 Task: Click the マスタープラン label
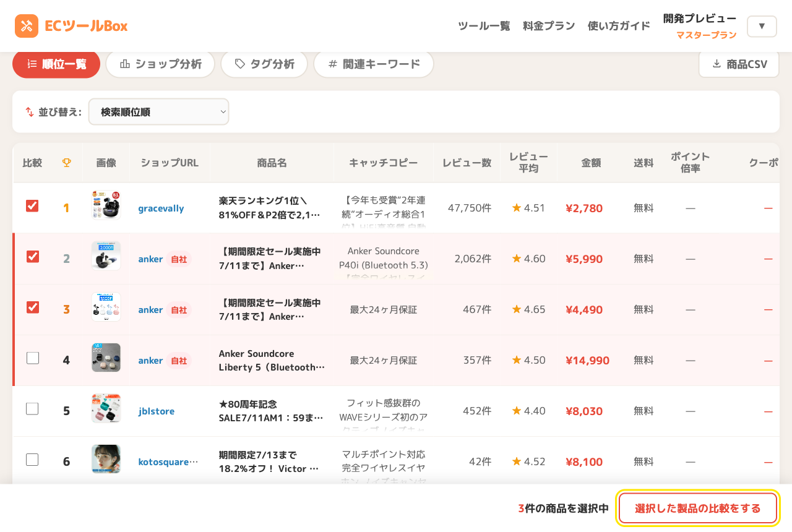707,35
